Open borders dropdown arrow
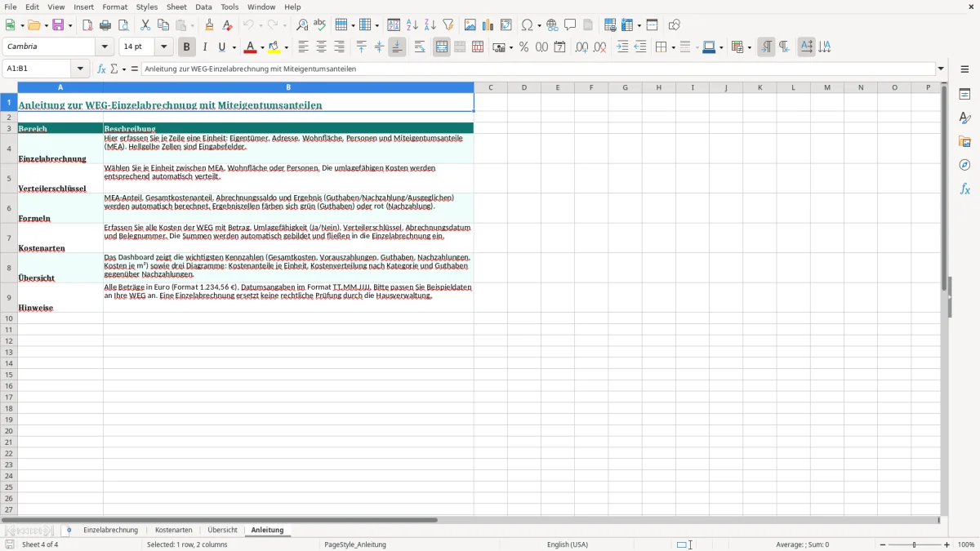Viewport: 980px width, 551px height. (672, 47)
